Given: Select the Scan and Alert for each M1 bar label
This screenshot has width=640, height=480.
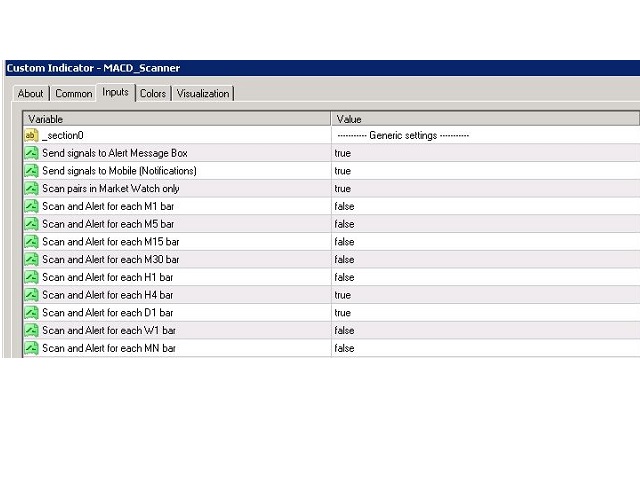Looking at the screenshot, I should pyautogui.click(x=108, y=206).
